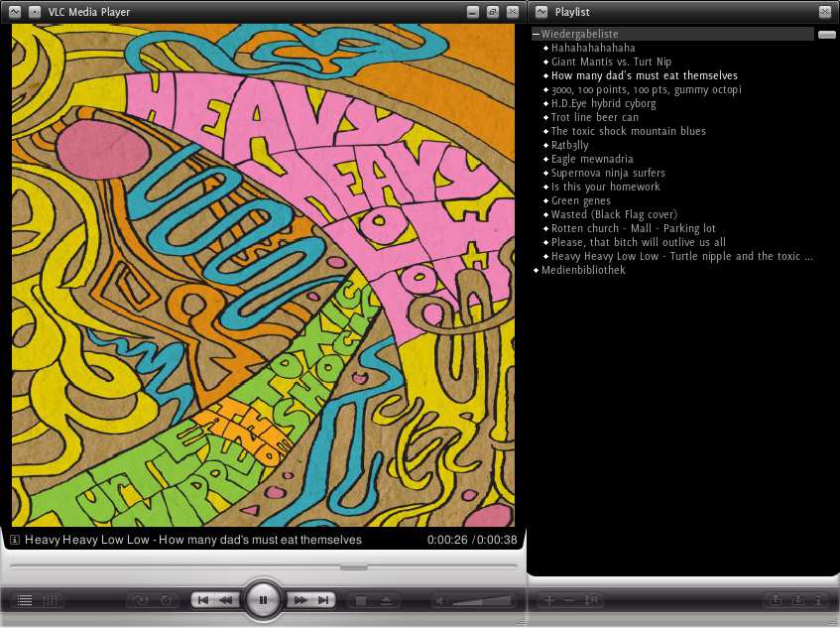Click the playback seek slider handle
The image size is (840, 628).
pyautogui.click(x=353, y=567)
